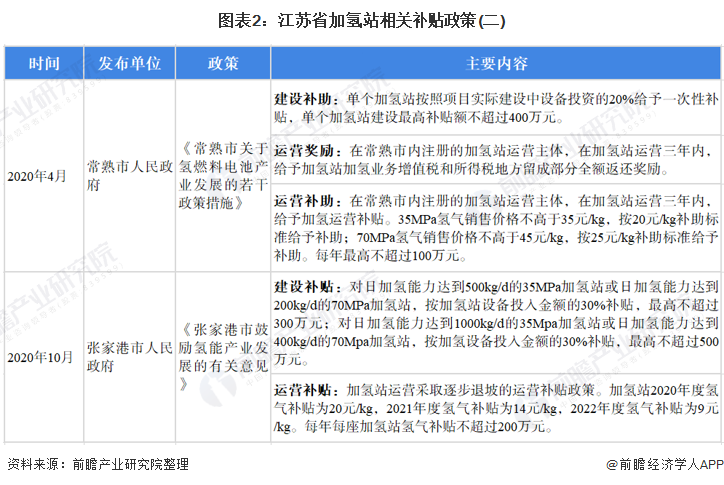This screenshot has height=485, width=724.
Task: Click the 资料来源 source credit text
Action: pyautogui.click(x=97, y=464)
